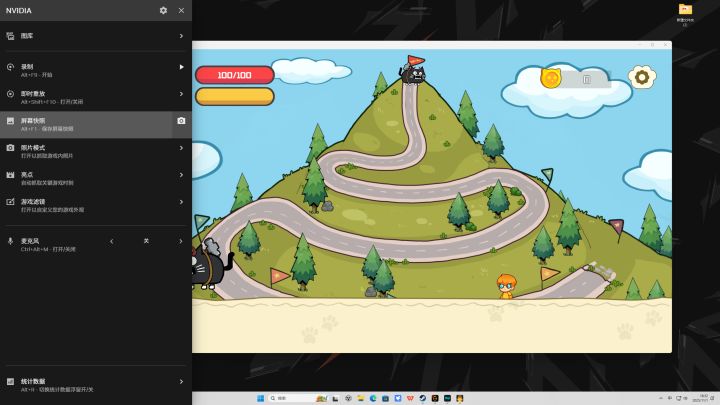Show hidden system tray icons

tap(661, 398)
